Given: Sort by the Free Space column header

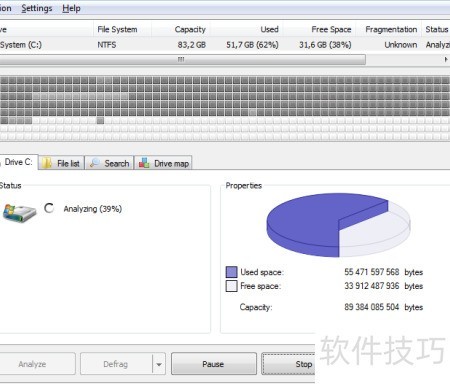Looking at the screenshot, I should coord(331,29).
